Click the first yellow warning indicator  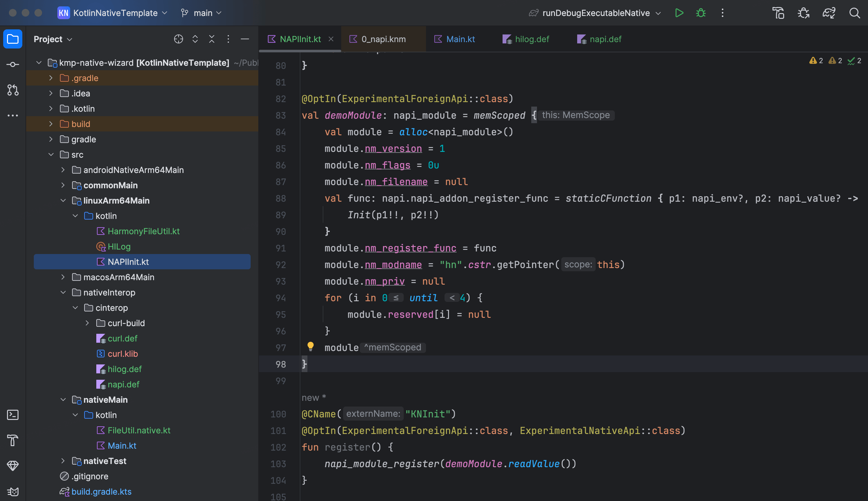point(816,61)
